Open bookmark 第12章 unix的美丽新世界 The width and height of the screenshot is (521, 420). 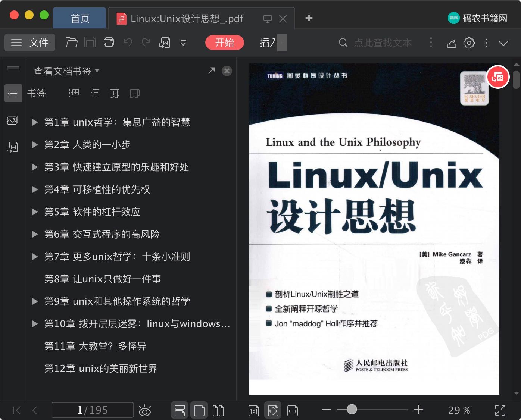(101, 369)
